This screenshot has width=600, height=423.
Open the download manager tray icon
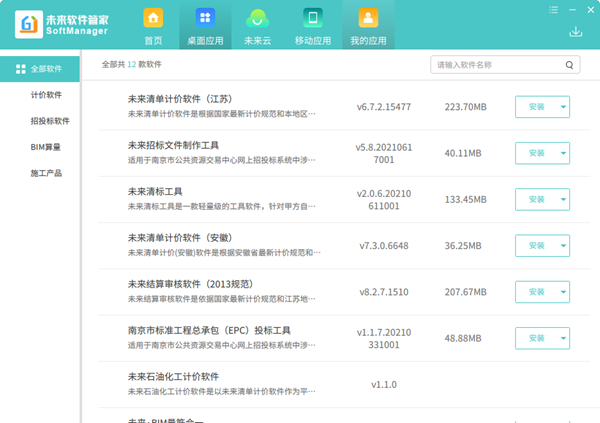(x=576, y=32)
